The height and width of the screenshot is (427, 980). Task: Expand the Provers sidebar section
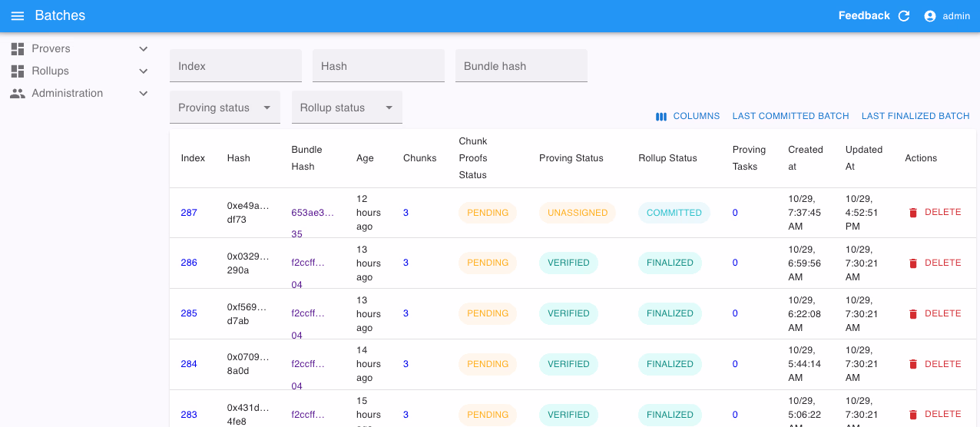(x=143, y=49)
